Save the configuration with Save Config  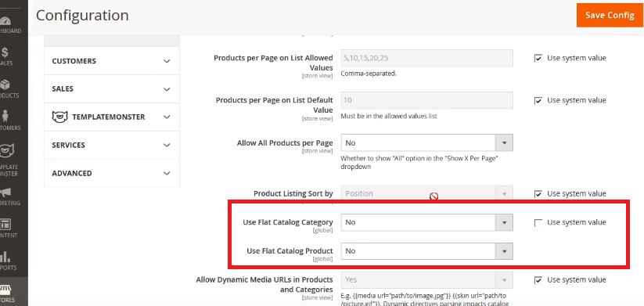pyautogui.click(x=610, y=15)
